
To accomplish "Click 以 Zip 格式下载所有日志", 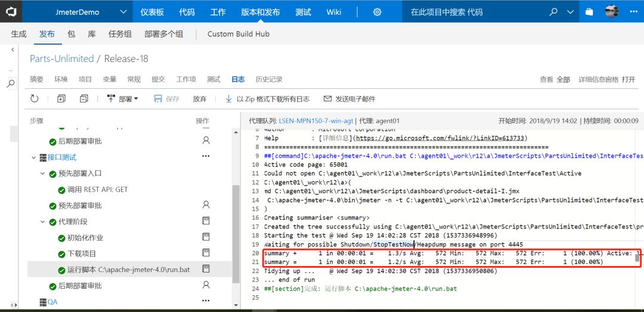I will pyautogui.click(x=267, y=99).
